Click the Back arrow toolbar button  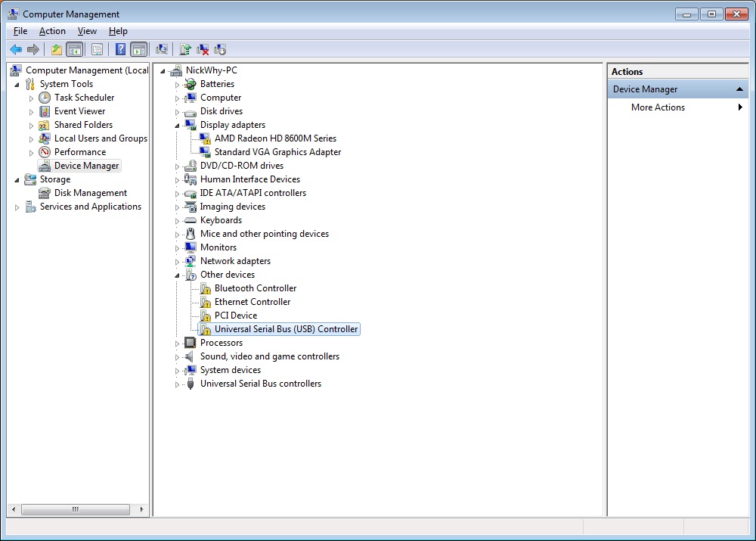click(x=16, y=50)
